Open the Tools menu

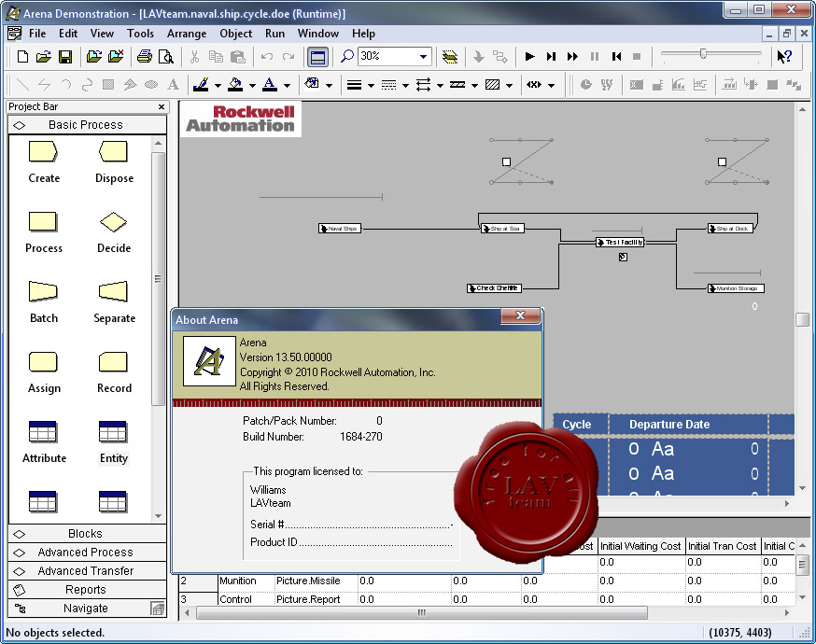tap(140, 34)
